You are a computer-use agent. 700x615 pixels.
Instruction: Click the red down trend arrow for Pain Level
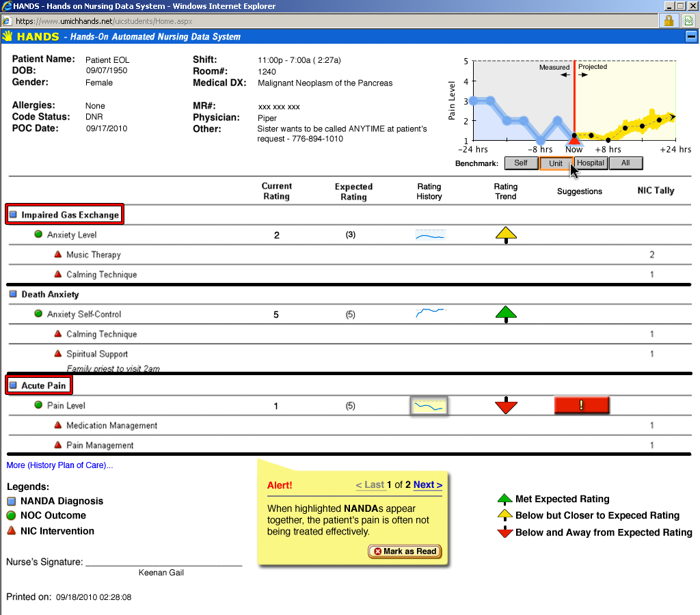click(x=506, y=405)
